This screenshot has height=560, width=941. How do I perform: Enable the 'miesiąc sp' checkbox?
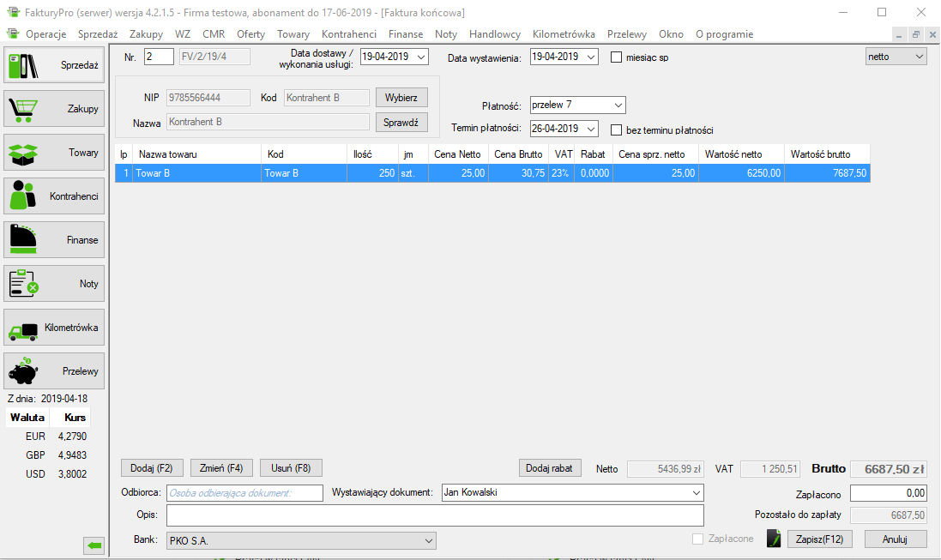pyautogui.click(x=616, y=57)
